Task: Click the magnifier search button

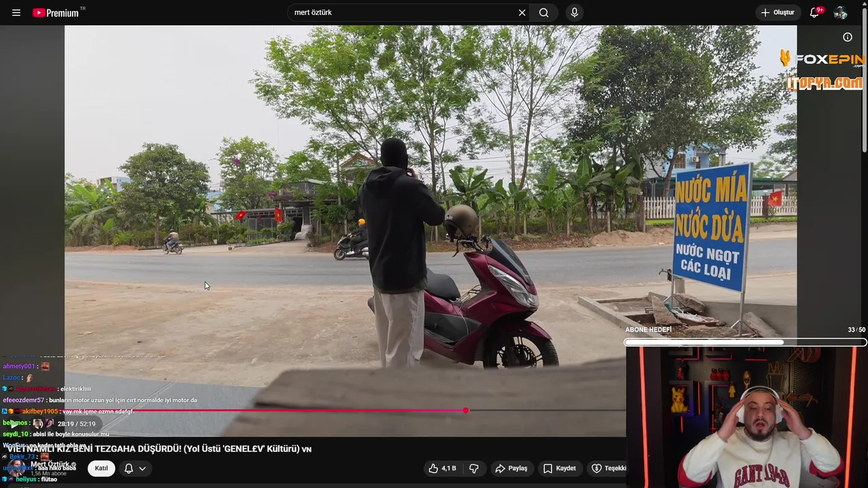Action: click(x=544, y=13)
